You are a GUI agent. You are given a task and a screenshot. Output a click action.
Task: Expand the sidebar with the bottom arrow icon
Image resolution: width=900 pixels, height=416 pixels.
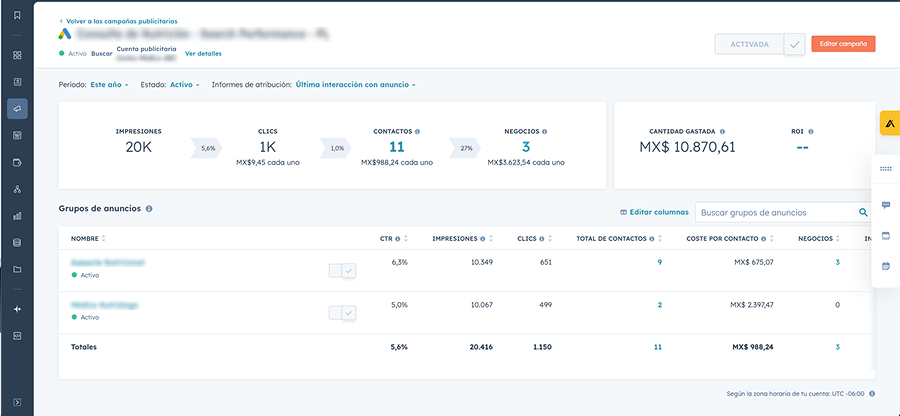click(x=17, y=402)
